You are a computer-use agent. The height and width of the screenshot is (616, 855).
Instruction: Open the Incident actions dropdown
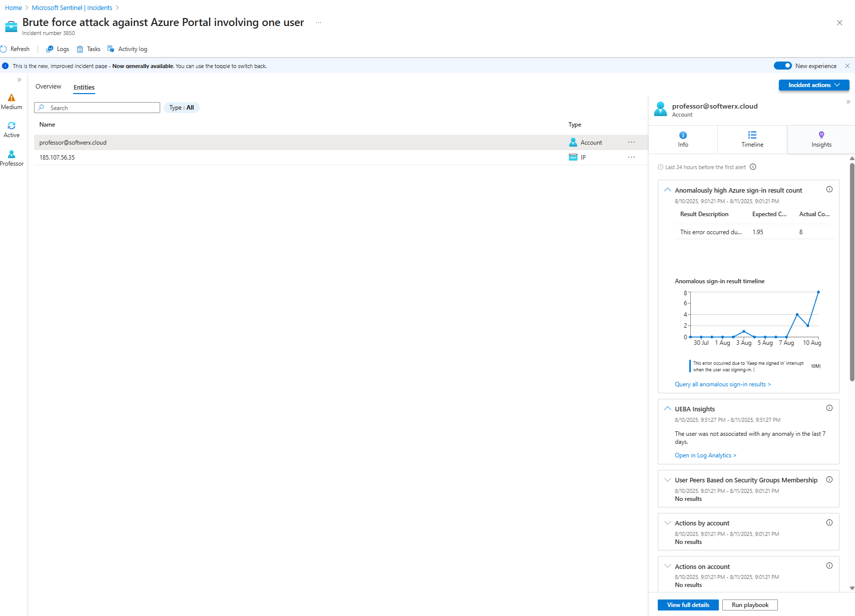[x=814, y=85]
